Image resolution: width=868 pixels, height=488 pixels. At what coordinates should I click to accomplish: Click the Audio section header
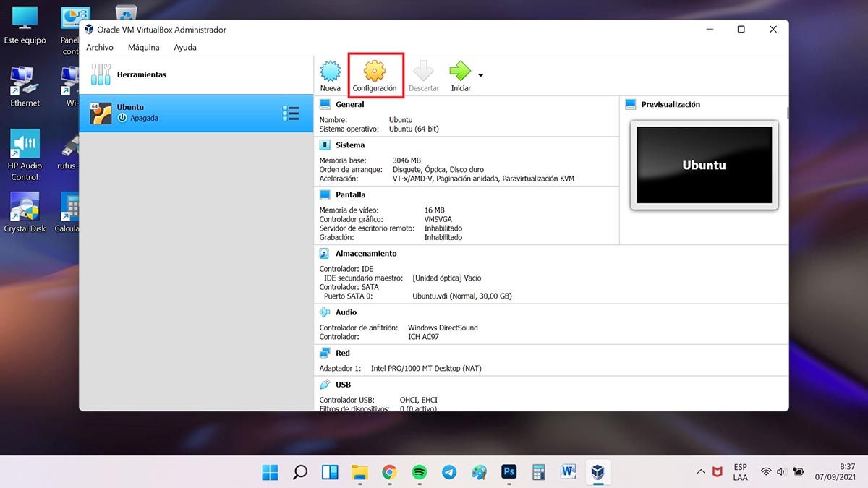[x=346, y=312]
